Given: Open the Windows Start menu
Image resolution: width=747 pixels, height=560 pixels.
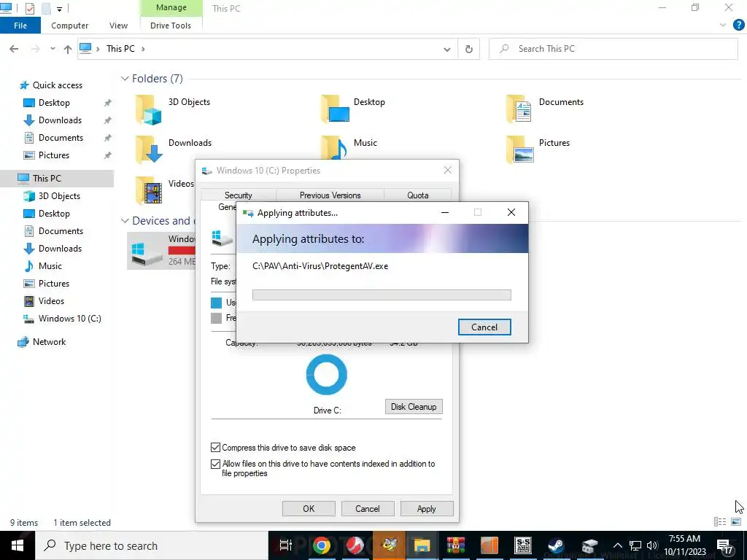Looking at the screenshot, I should [x=18, y=545].
